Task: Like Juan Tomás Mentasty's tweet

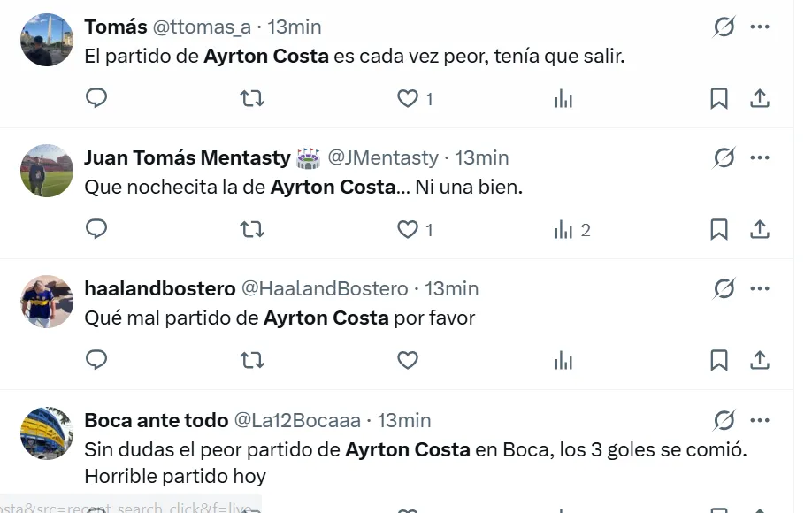Action: point(408,230)
